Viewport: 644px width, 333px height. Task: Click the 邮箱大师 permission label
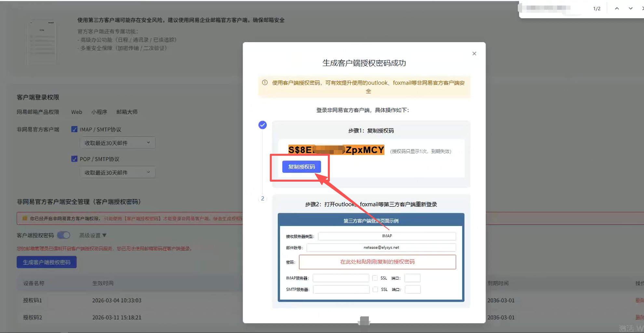pyautogui.click(x=127, y=112)
